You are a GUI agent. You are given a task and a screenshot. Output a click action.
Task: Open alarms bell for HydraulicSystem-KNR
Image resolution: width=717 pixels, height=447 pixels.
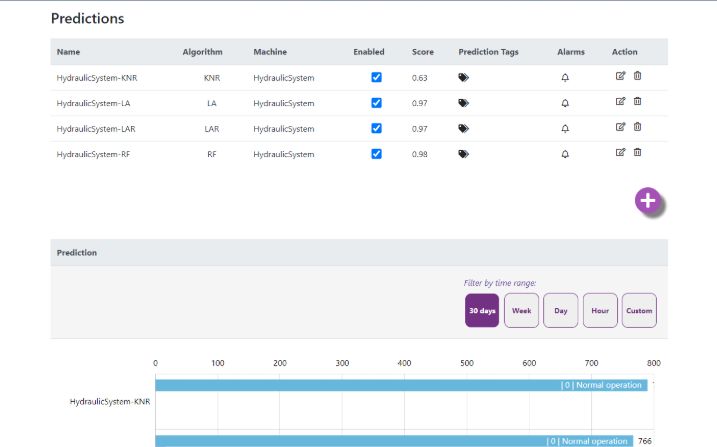coord(565,77)
